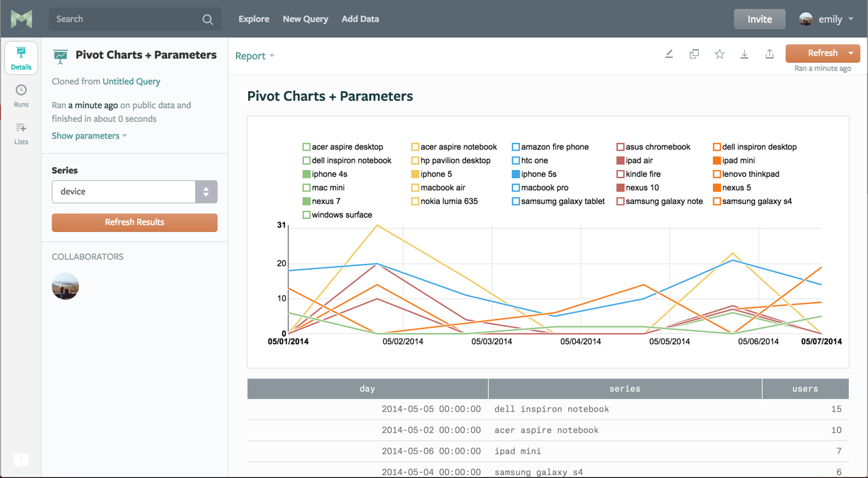
Task: Click the 05/03/2014 axis label
Action: [x=491, y=341]
